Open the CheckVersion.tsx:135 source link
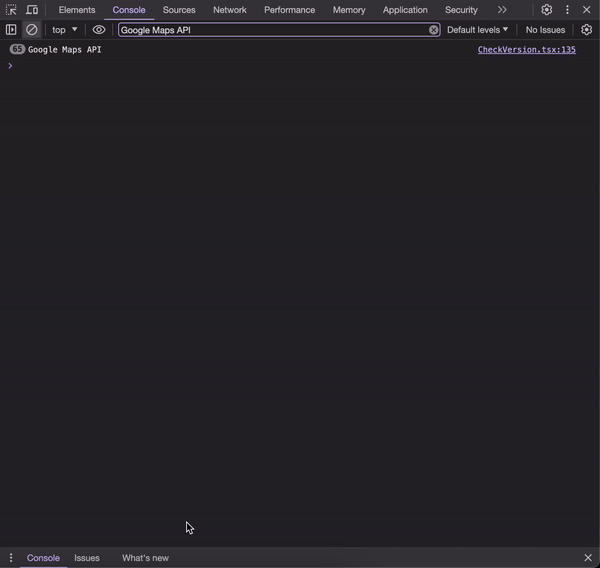600x568 pixels. [x=527, y=49]
